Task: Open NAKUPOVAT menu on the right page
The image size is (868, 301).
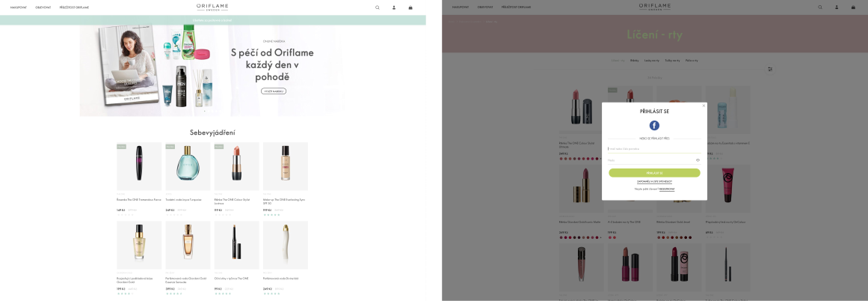Action: coord(461,7)
